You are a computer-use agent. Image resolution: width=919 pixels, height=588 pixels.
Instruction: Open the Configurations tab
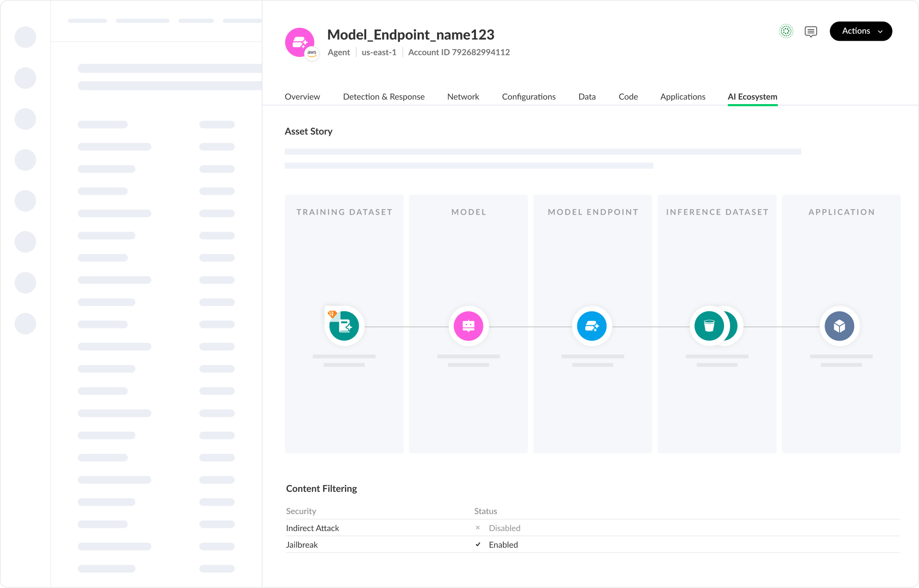tap(529, 97)
